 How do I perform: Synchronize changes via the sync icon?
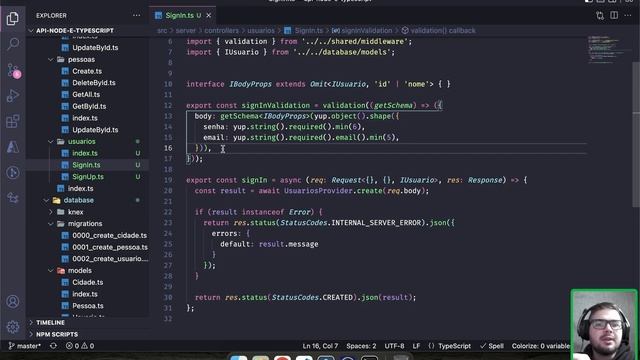(x=53, y=346)
